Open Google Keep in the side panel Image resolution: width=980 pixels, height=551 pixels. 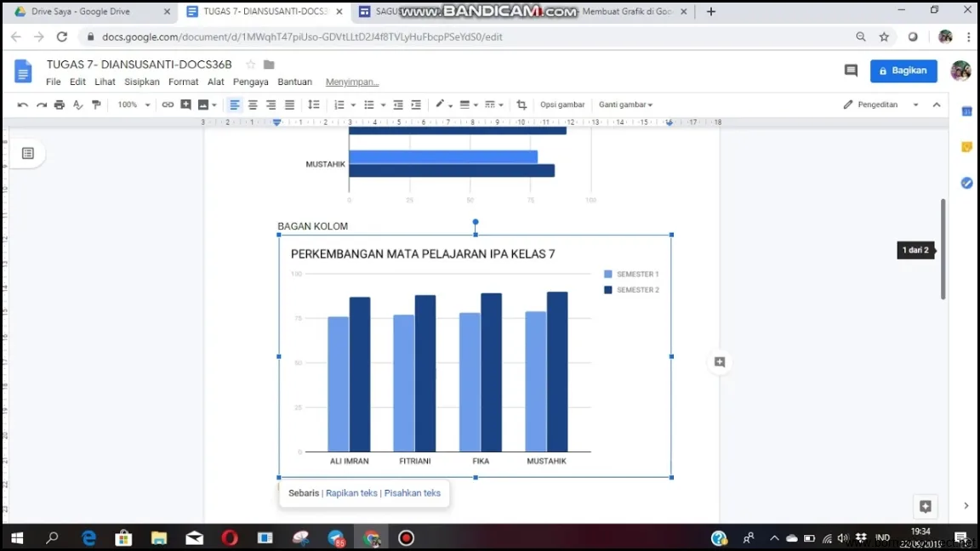(966, 146)
